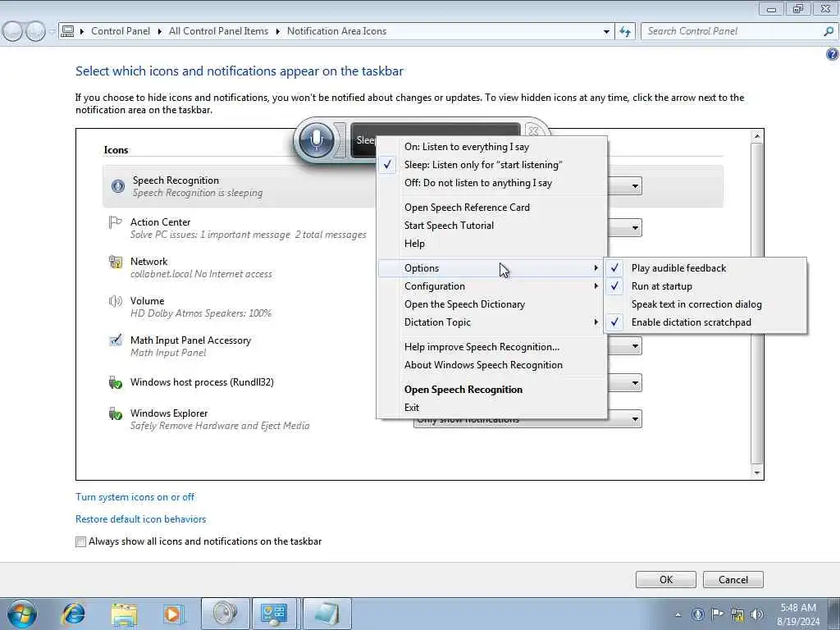
Task: Click the Action Center tray flag icon
Action: pos(717,614)
